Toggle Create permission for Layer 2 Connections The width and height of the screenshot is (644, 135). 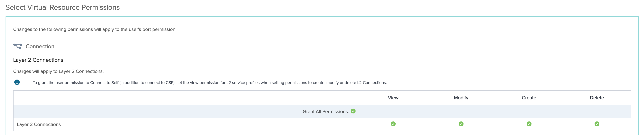(x=529, y=124)
